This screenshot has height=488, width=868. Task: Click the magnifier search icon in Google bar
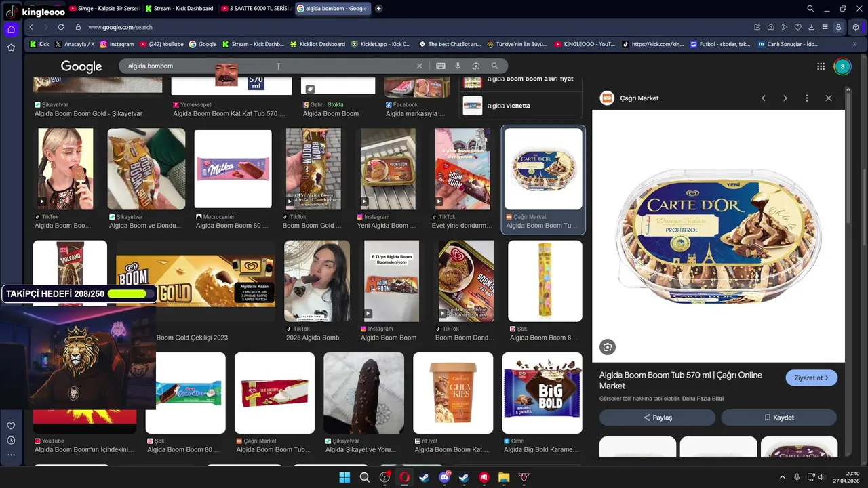tap(494, 66)
